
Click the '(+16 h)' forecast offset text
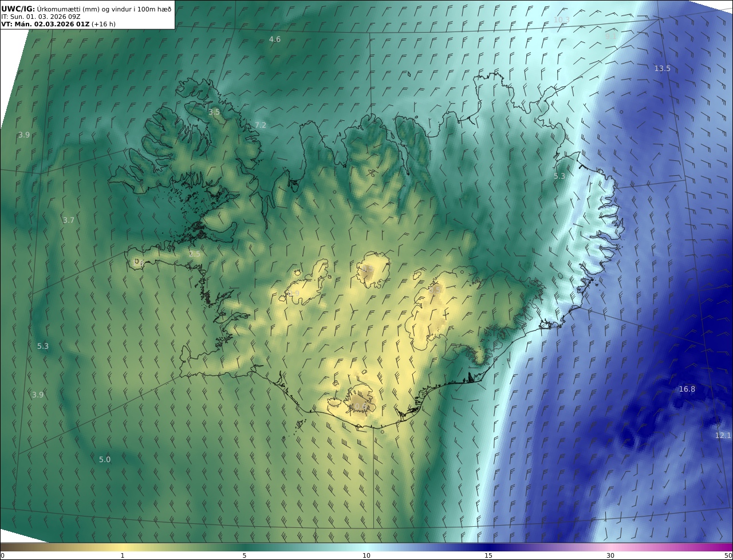pyautogui.click(x=103, y=24)
